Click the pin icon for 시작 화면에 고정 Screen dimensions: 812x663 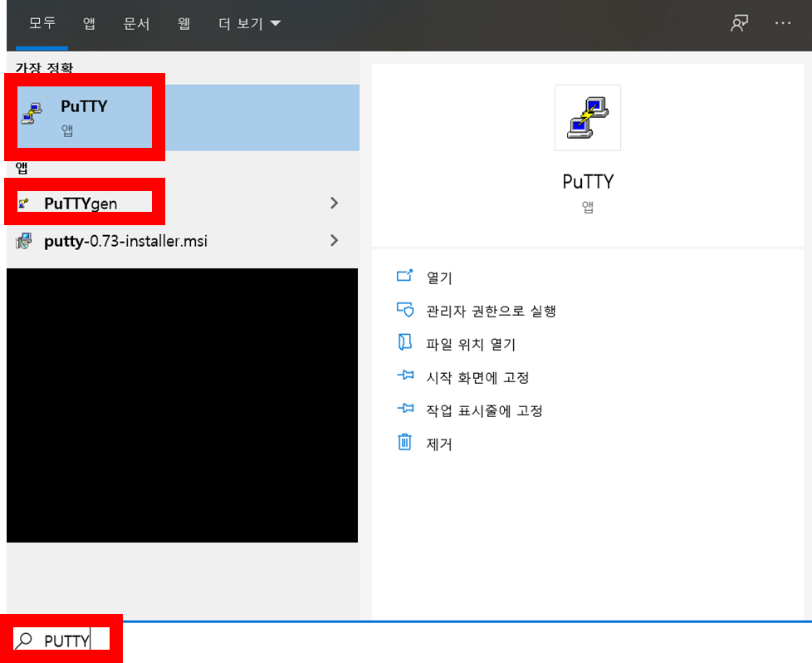coord(405,375)
